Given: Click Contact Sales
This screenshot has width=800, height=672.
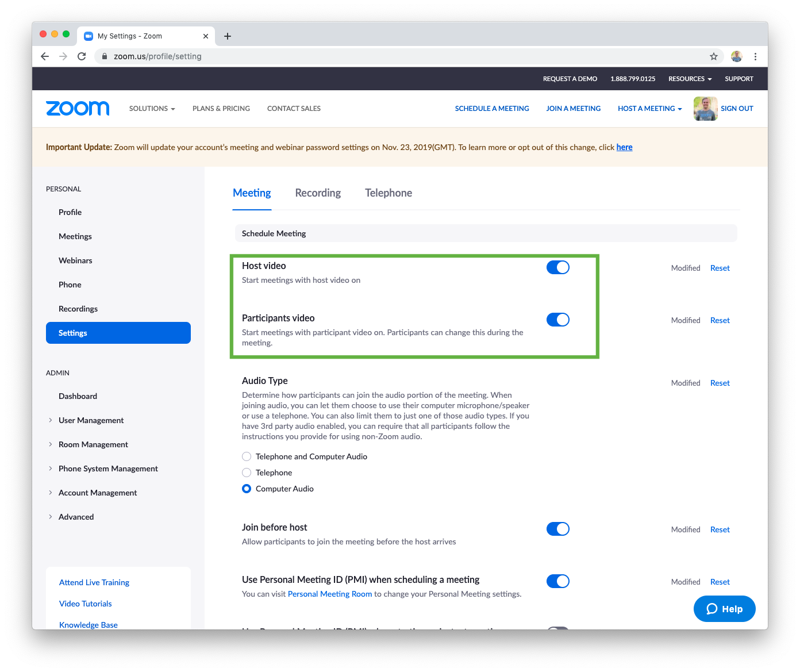Looking at the screenshot, I should point(294,109).
